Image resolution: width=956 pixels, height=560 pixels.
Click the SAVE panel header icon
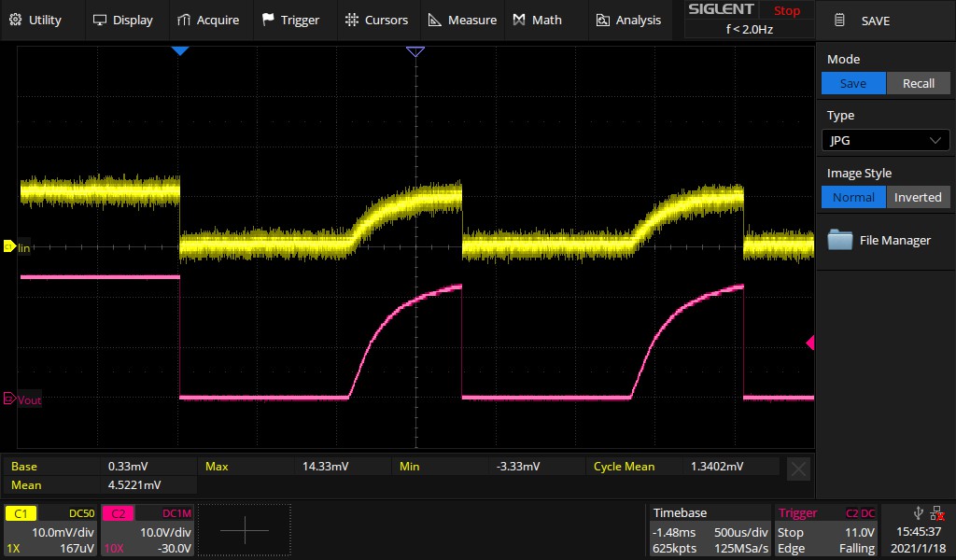click(839, 21)
